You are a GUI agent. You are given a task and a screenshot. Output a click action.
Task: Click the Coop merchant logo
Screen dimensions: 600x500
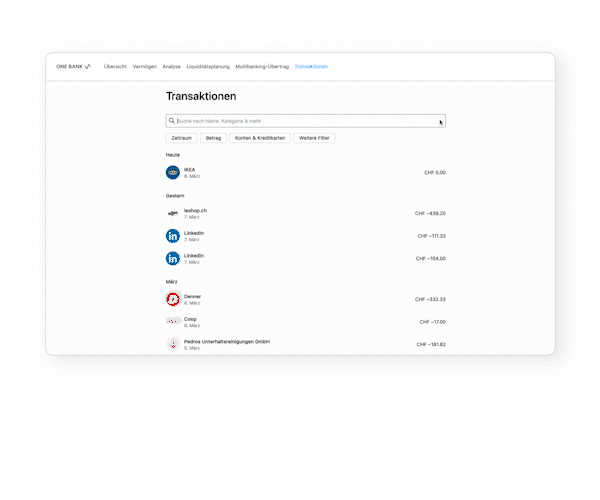pos(173,321)
